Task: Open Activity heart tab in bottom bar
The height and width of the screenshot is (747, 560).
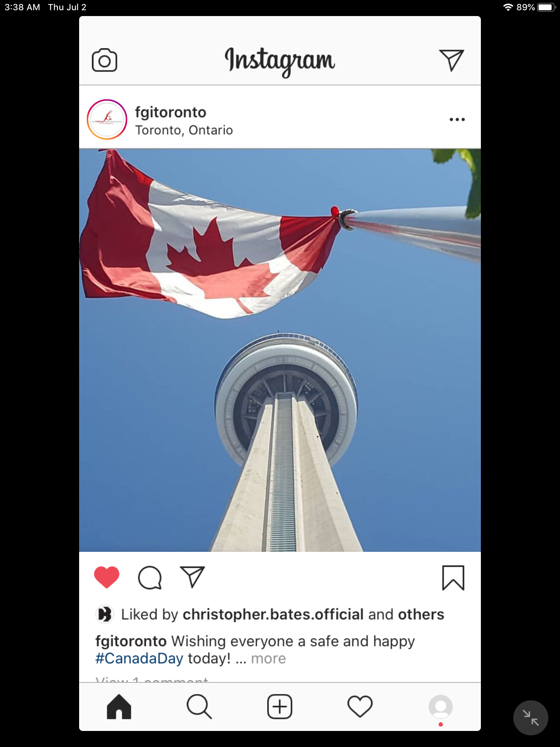Action: coord(360,707)
